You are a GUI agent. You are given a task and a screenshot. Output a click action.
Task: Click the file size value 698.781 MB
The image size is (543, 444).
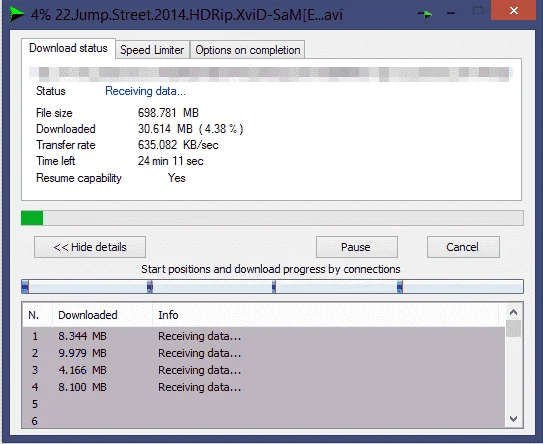pyautogui.click(x=168, y=113)
